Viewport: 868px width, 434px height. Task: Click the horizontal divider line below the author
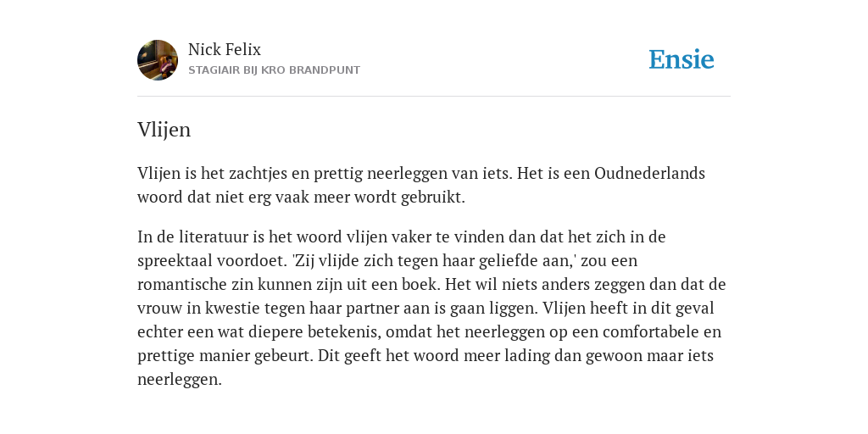pos(434,97)
